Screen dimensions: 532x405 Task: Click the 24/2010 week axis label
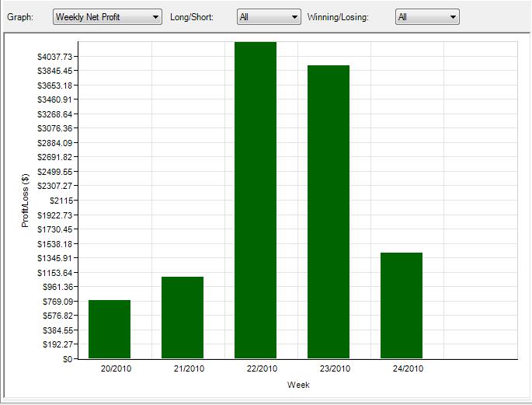click(409, 368)
